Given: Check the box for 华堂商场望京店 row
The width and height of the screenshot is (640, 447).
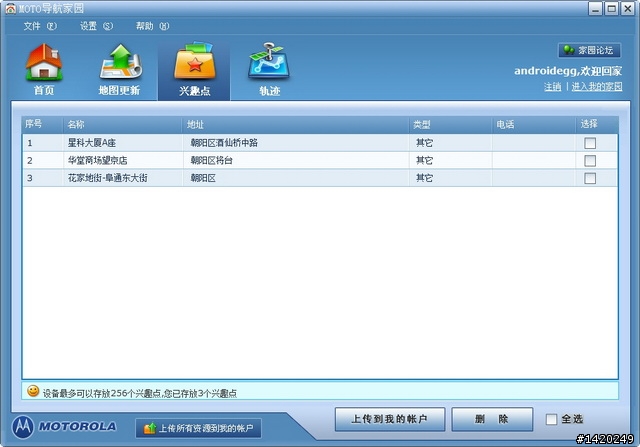Looking at the screenshot, I should [x=590, y=160].
